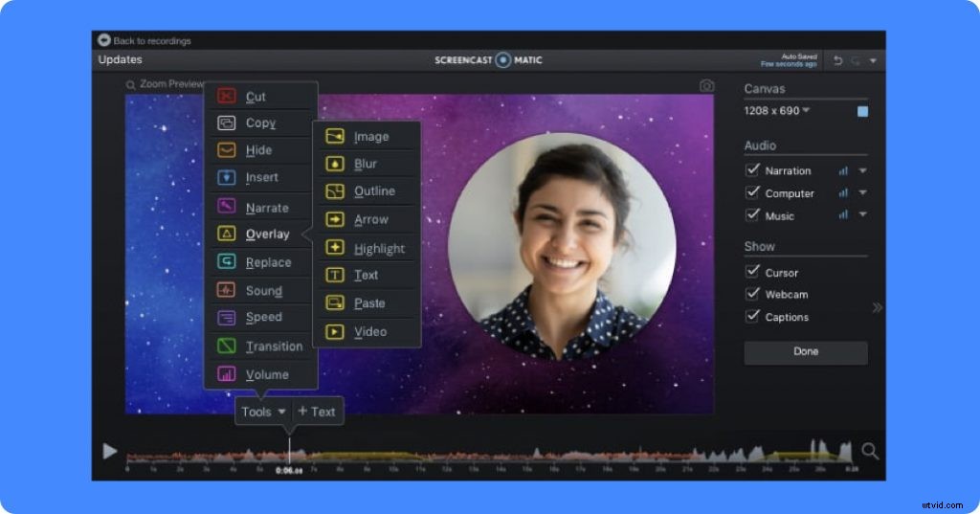Image resolution: width=980 pixels, height=514 pixels.
Task: Click the Image overlay icon
Action: (x=335, y=136)
